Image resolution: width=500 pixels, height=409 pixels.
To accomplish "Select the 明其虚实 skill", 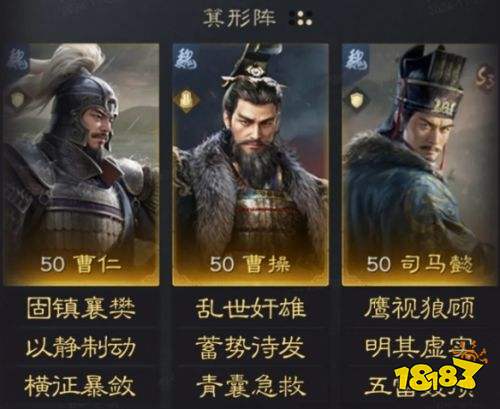I will click(419, 347).
